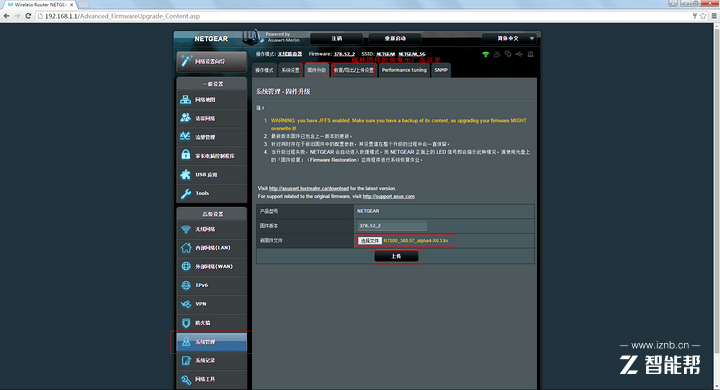The image size is (720, 390).
Task: Click the guest users status icon
Action: point(497,54)
